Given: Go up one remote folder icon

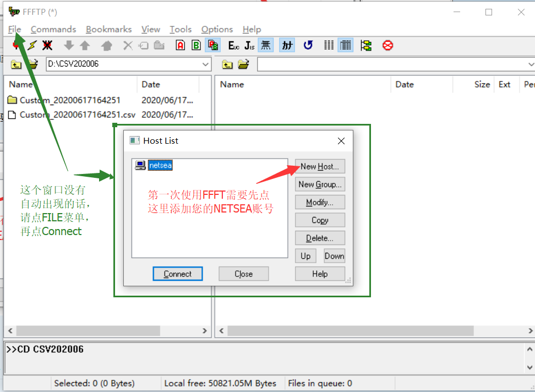Looking at the screenshot, I should tap(227, 64).
